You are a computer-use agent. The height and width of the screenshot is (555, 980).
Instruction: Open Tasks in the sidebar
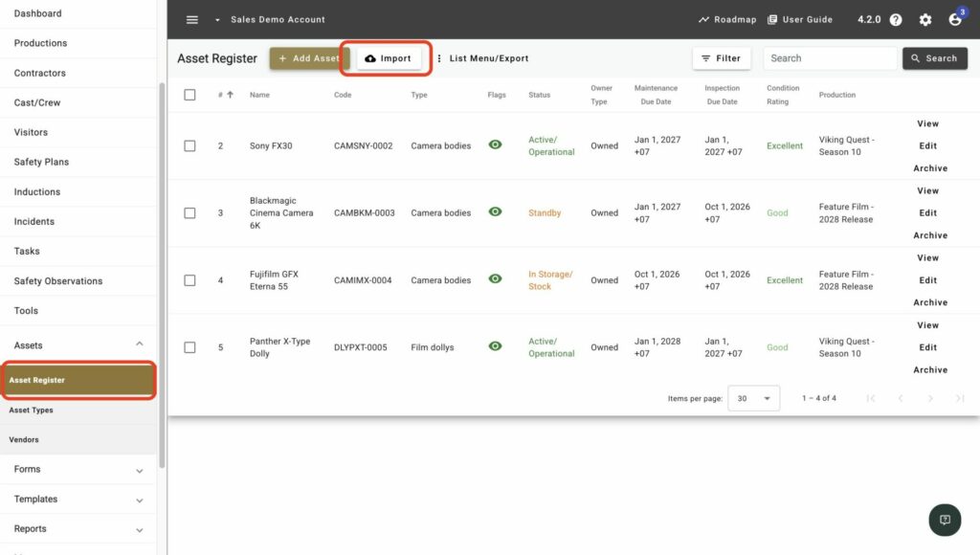click(x=78, y=252)
